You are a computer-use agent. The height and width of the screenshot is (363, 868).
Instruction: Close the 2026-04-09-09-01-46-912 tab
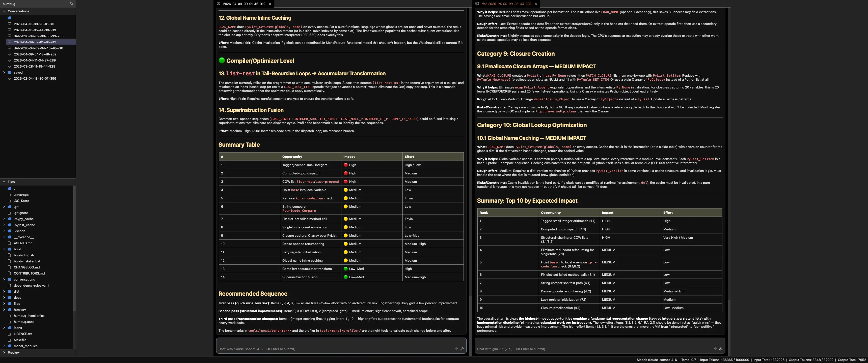[x=270, y=4]
